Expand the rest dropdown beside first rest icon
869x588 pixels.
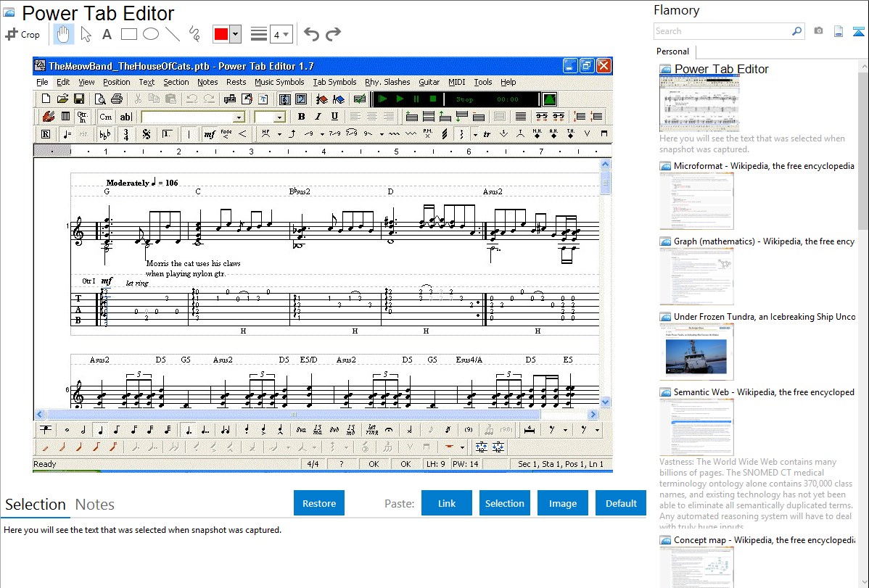565,429
